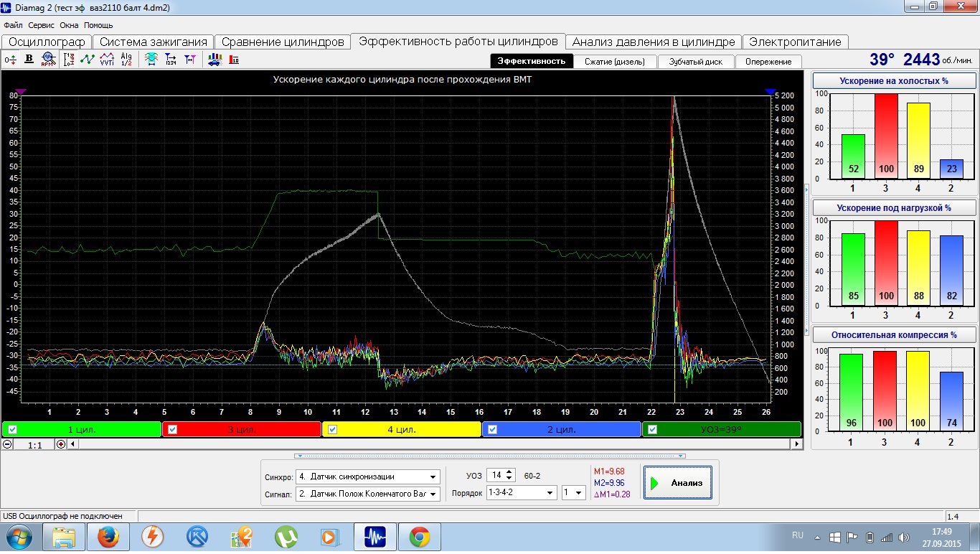980x554 pixels.
Task: Click the VVTi toolbar icon
Action: click(107, 60)
